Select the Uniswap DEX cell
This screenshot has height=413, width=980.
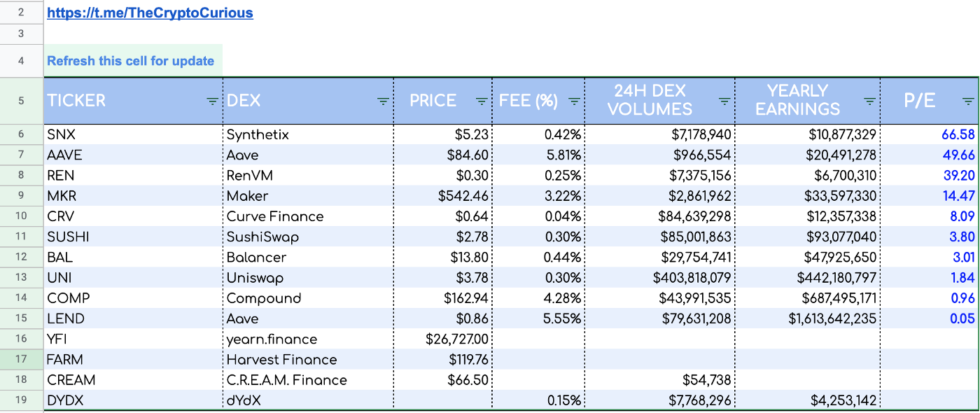pos(309,278)
